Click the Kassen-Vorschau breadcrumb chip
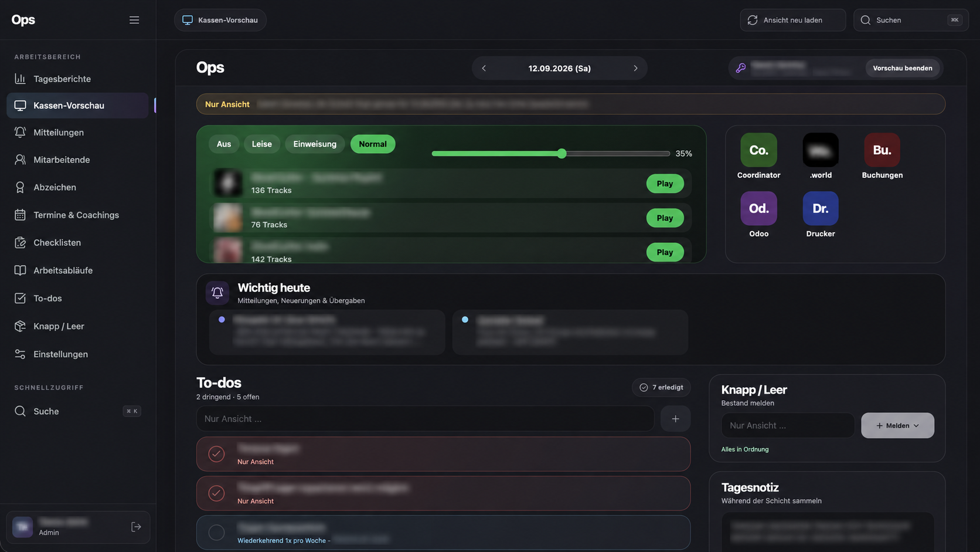Image resolution: width=980 pixels, height=552 pixels. coord(220,20)
